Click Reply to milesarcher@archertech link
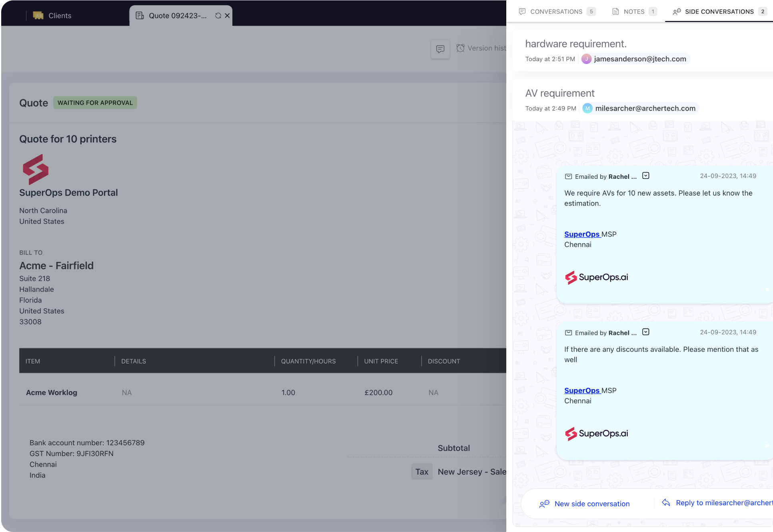Image resolution: width=773 pixels, height=532 pixels. click(723, 503)
